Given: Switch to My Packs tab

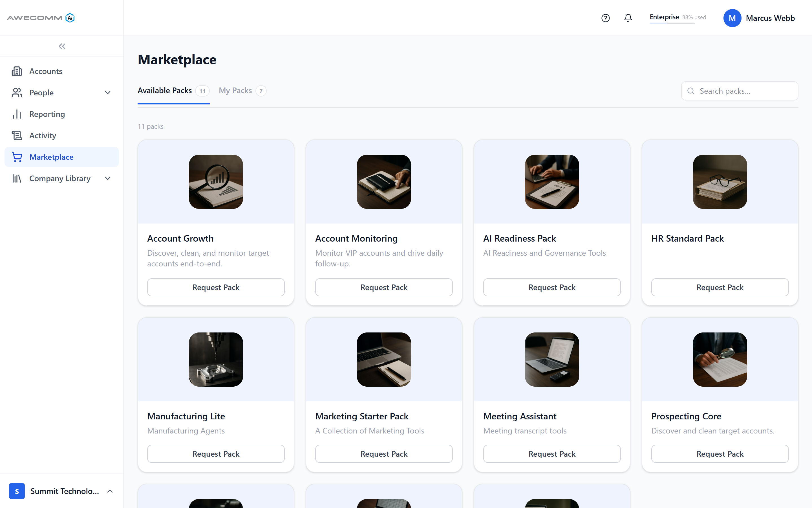Looking at the screenshot, I should (x=242, y=91).
